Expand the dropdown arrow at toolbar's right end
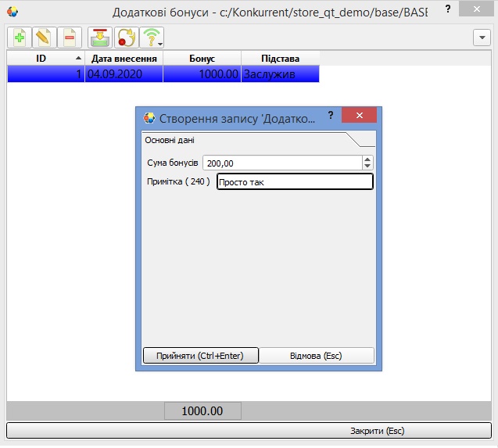498x448 pixels. coord(482,37)
